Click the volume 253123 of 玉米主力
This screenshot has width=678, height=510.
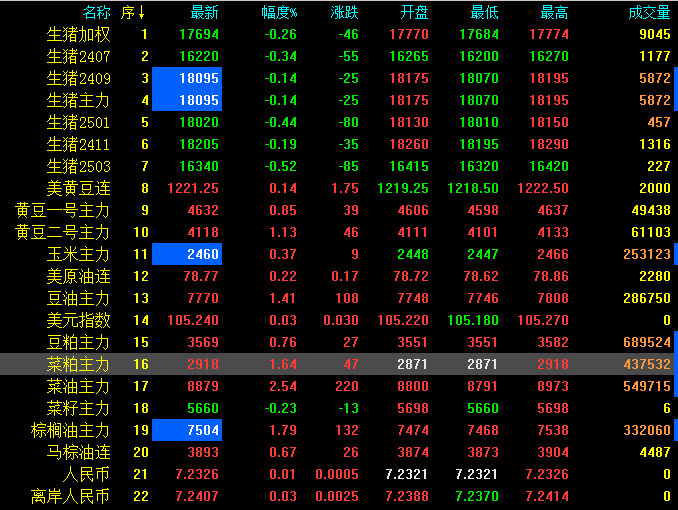[647, 254]
